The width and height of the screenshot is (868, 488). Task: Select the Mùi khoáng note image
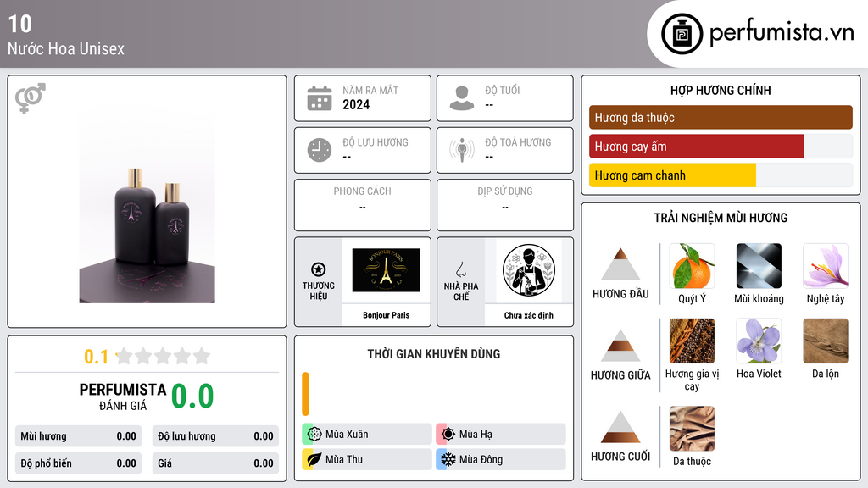pos(759,266)
